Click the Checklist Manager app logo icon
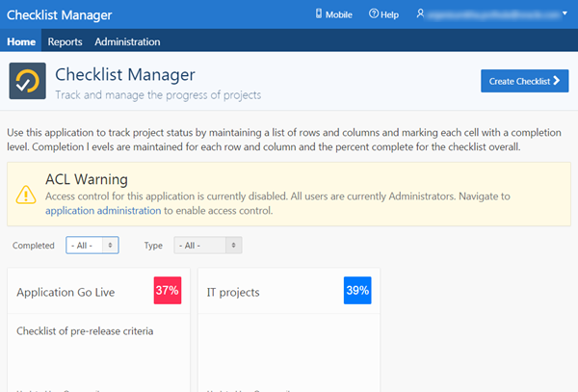The height and width of the screenshot is (392, 578). pyautogui.click(x=28, y=81)
